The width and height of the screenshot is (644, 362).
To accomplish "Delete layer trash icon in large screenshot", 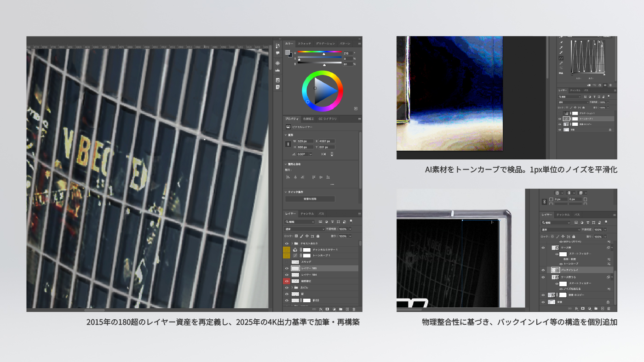I will pyautogui.click(x=354, y=309).
